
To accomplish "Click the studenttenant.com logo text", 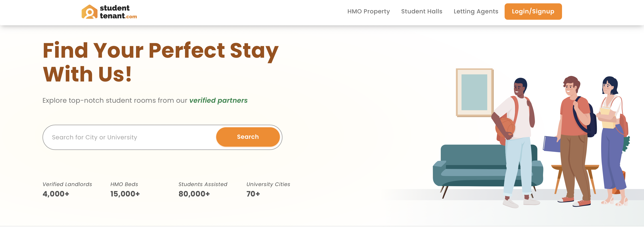I will 118,12.
